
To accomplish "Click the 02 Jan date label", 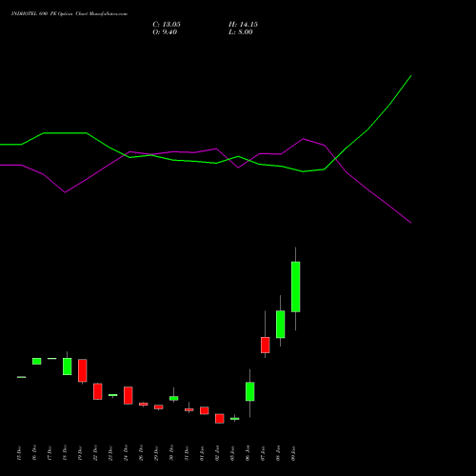I will pyautogui.click(x=217, y=453).
